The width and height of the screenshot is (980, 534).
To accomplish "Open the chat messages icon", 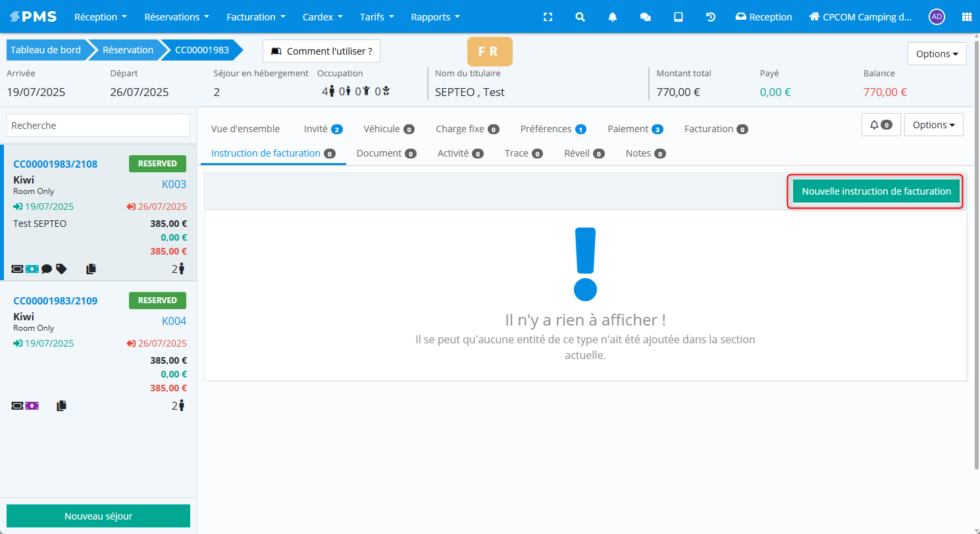I will (x=646, y=17).
